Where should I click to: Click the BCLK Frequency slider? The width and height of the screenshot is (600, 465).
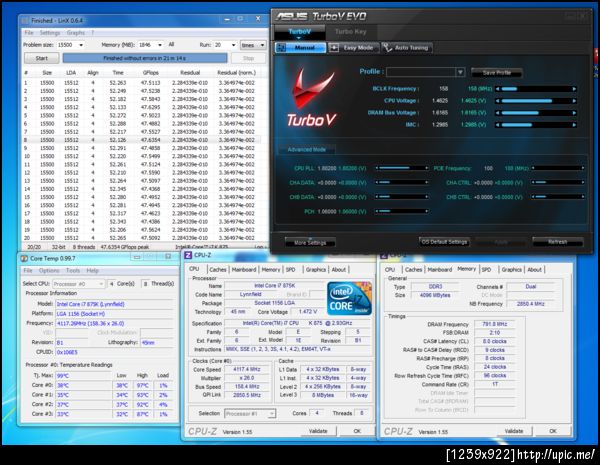536,89
